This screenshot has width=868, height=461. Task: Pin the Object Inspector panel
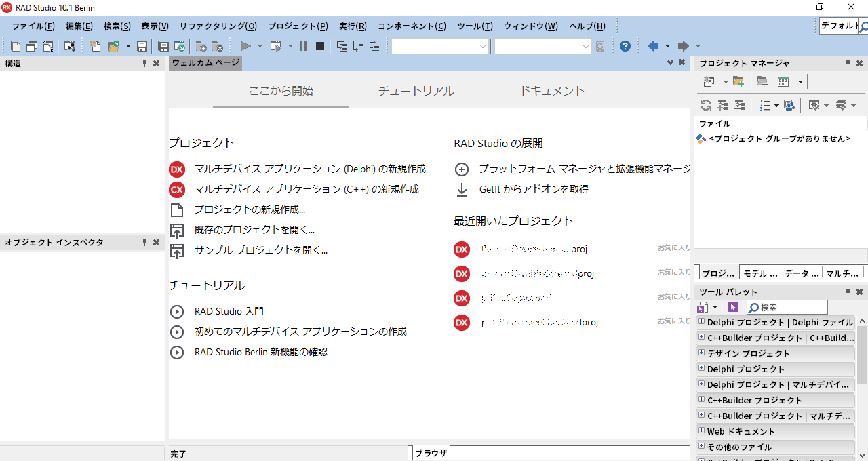(144, 242)
